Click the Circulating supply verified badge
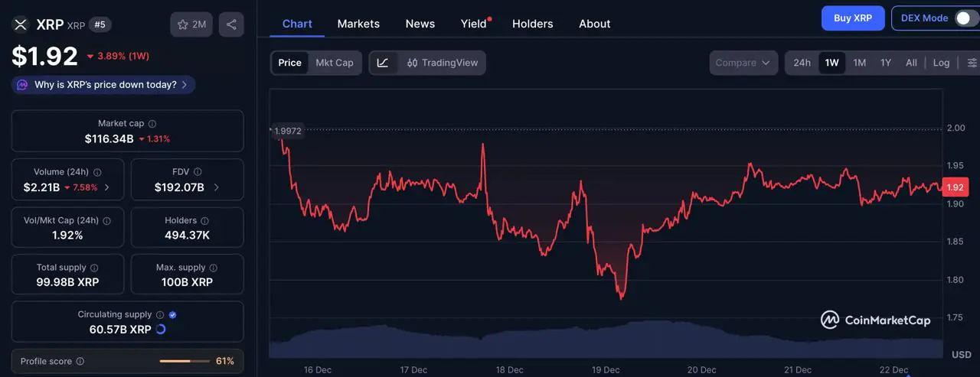980x377 pixels. [172, 314]
